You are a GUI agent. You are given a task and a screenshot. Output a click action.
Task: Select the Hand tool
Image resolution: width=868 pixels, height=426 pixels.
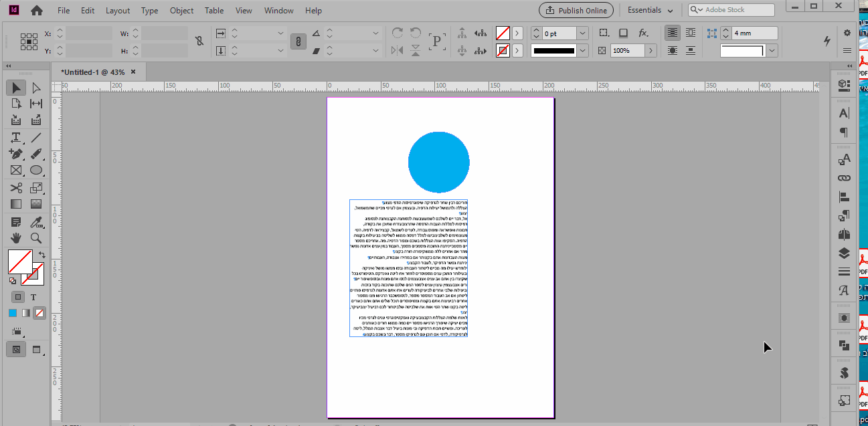click(x=16, y=238)
